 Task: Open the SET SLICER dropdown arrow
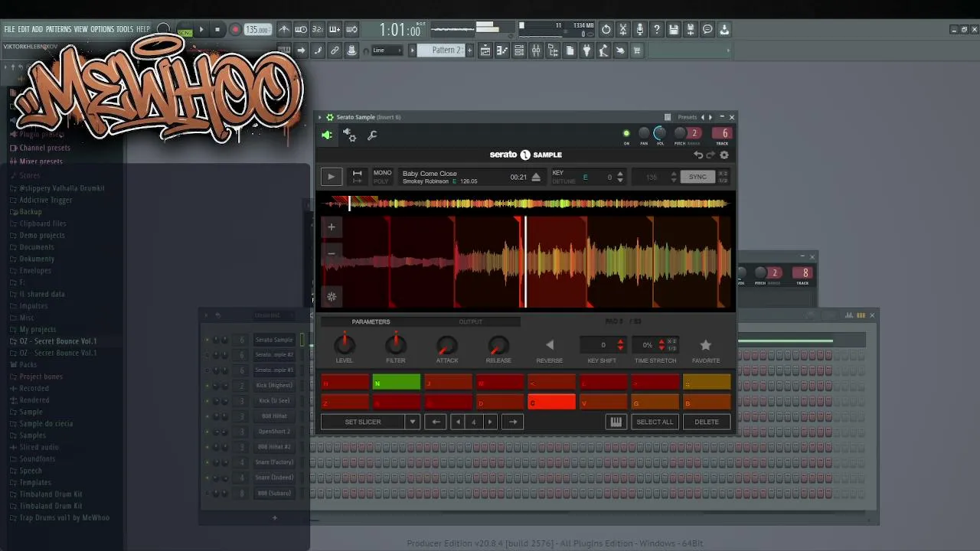click(x=412, y=422)
